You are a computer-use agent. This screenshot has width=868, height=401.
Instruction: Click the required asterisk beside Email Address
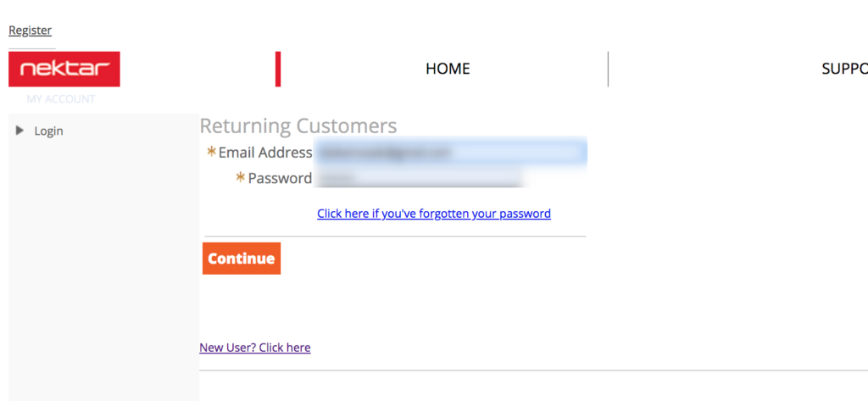(211, 153)
